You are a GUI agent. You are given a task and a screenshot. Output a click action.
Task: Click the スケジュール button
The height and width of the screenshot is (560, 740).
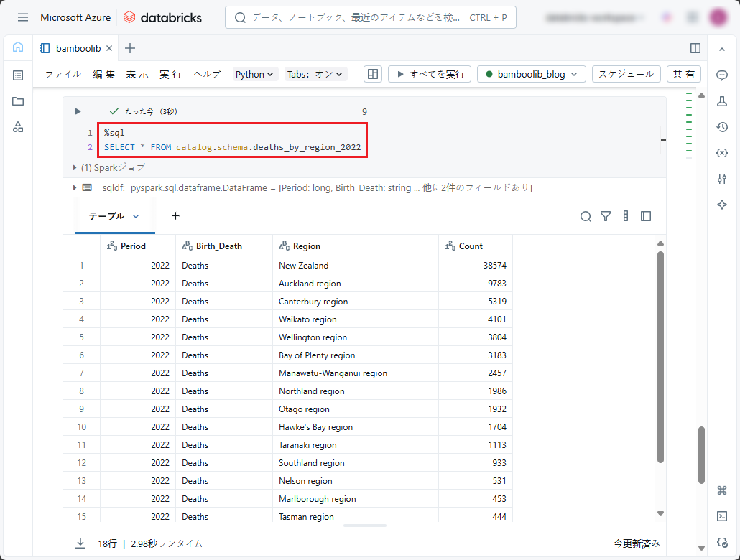click(x=626, y=74)
